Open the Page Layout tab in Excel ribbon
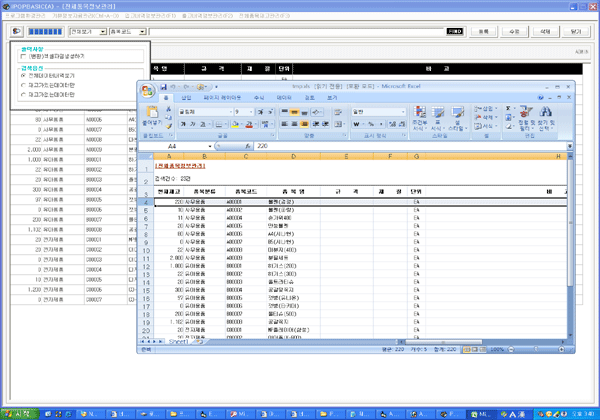Viewport: 600px width, 420px height. [222, 98]
